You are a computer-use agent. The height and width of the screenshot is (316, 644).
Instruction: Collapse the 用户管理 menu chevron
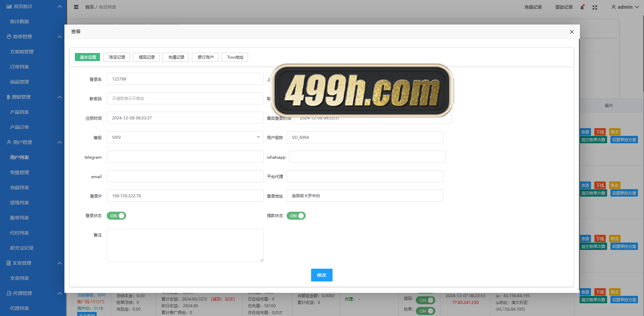tap(60, 142)
